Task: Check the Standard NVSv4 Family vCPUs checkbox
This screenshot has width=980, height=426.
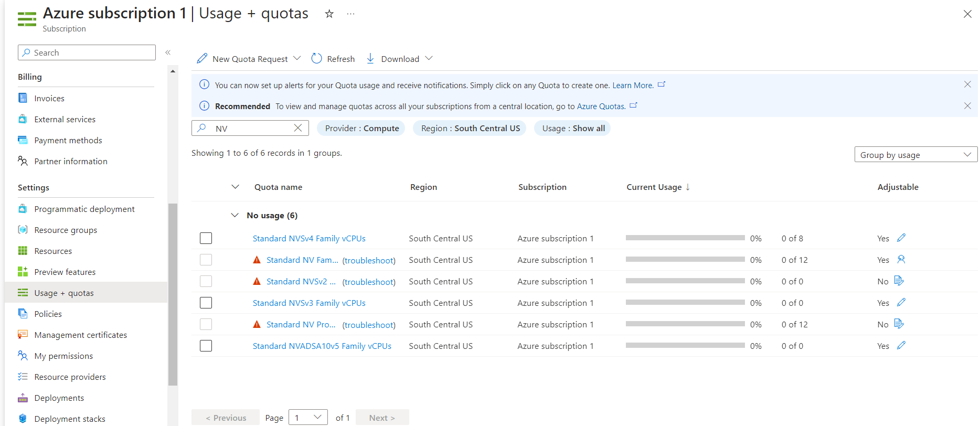Action: 206,238
